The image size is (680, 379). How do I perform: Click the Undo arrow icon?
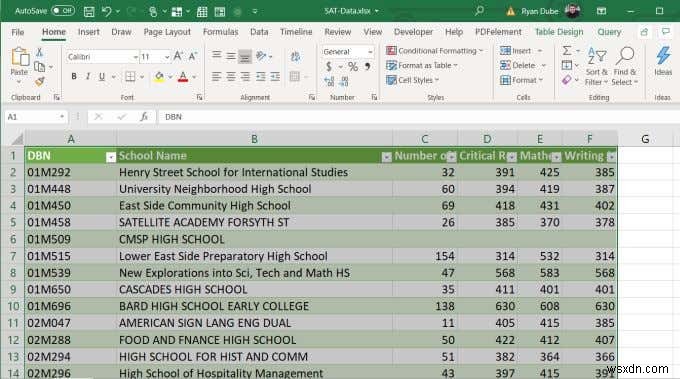106,11
